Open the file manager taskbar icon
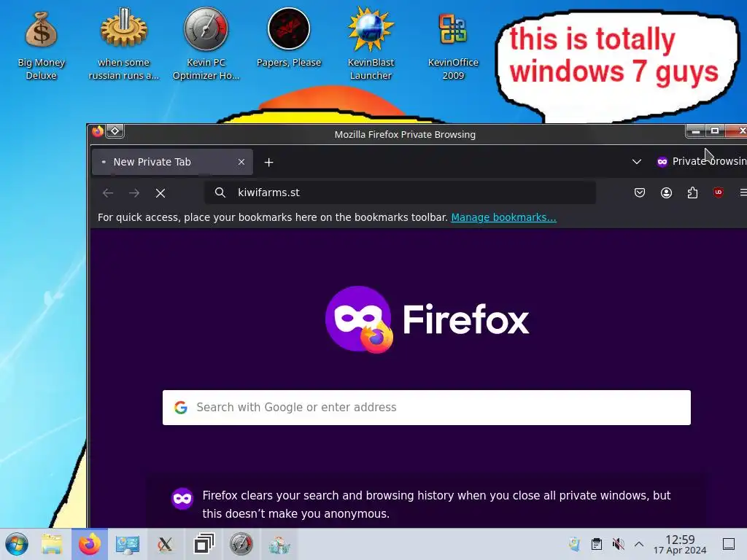747x560 pixels. [52, 544]
